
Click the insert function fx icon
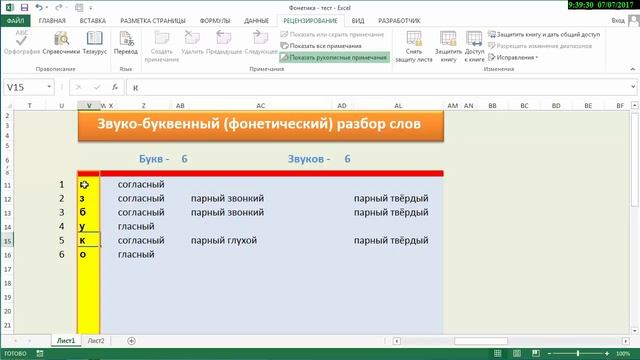tap(115, 87)
